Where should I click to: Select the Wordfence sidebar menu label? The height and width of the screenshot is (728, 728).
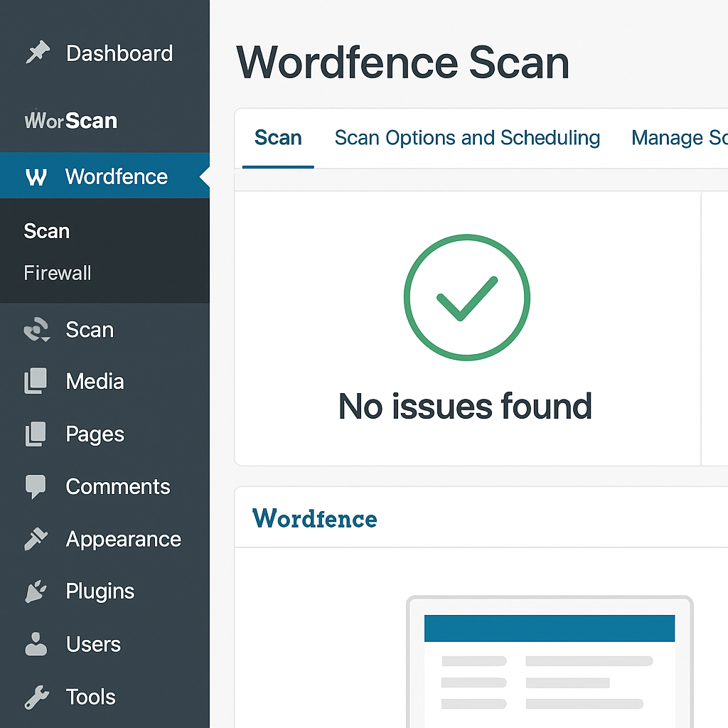click(117, 176)
